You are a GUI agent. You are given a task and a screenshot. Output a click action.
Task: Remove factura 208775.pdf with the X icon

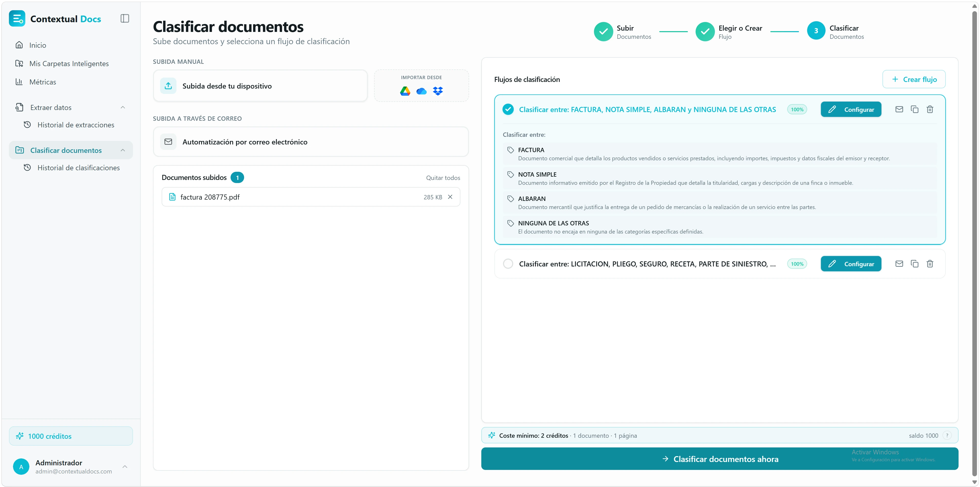(450, 197)
